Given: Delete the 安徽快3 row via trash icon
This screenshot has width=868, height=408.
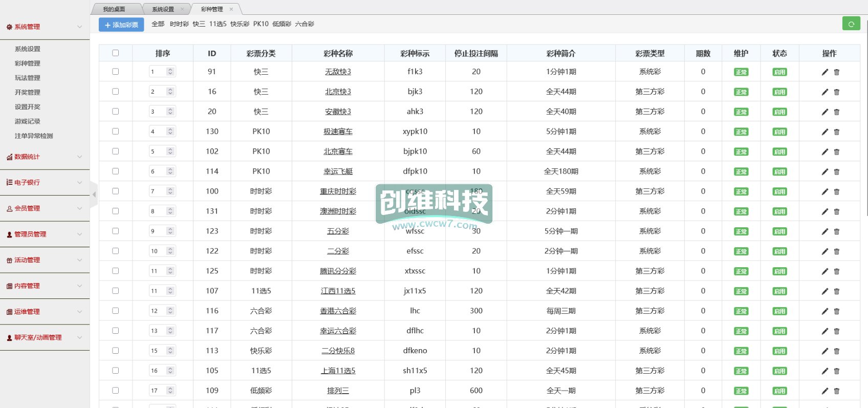Looking at the screenshot, I should click(837, 112).
